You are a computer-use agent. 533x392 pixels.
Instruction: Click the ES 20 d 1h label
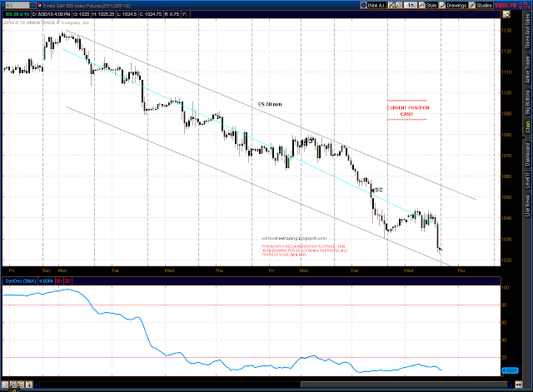click(x=17, y=14)
